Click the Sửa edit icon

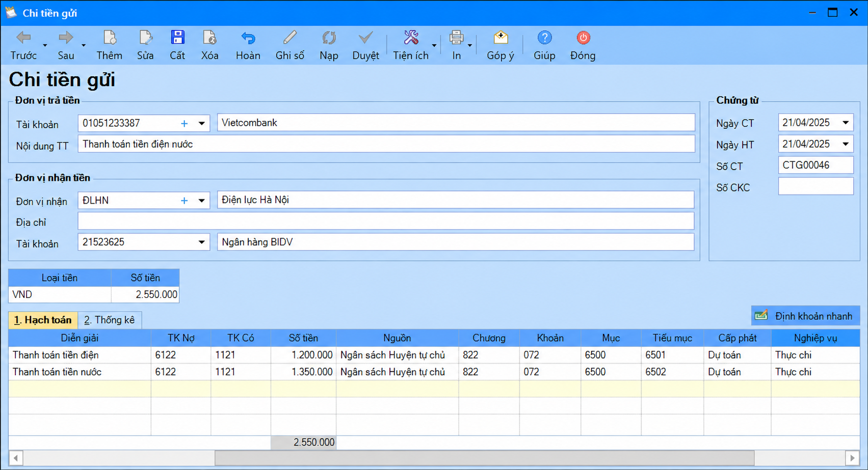click(x=145, y=38)
